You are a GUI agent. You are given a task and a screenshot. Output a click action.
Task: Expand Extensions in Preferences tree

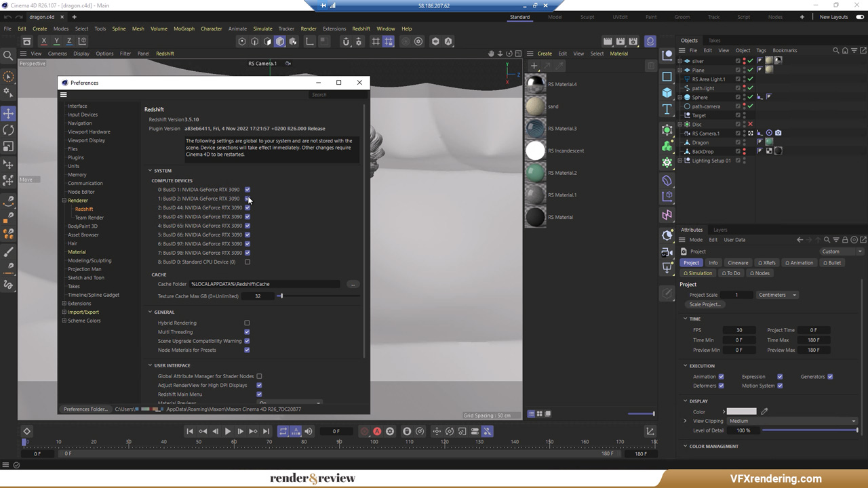pos(64,304)
